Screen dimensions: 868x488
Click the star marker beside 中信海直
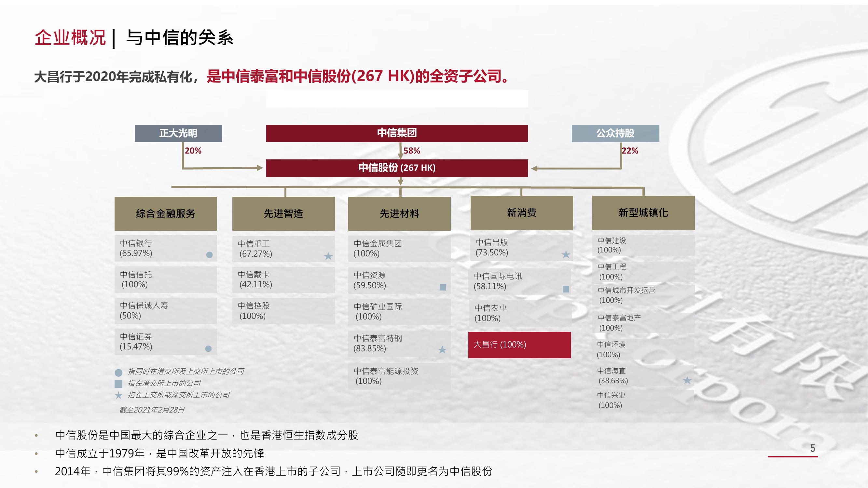point(687,380)
